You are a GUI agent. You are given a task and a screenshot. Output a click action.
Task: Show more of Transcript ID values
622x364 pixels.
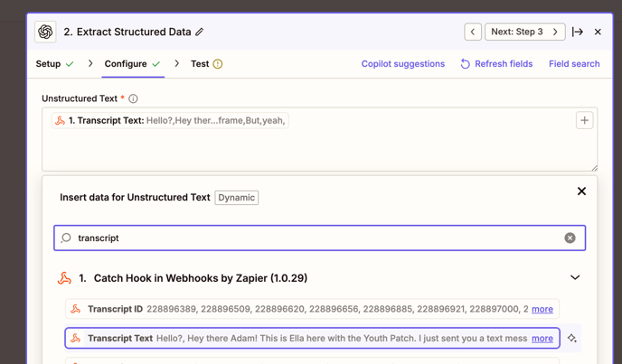[x=542, y=309]
